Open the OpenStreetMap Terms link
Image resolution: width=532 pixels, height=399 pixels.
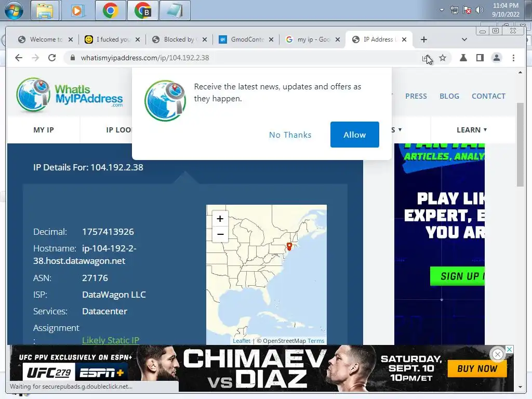(x=316, y=341)
